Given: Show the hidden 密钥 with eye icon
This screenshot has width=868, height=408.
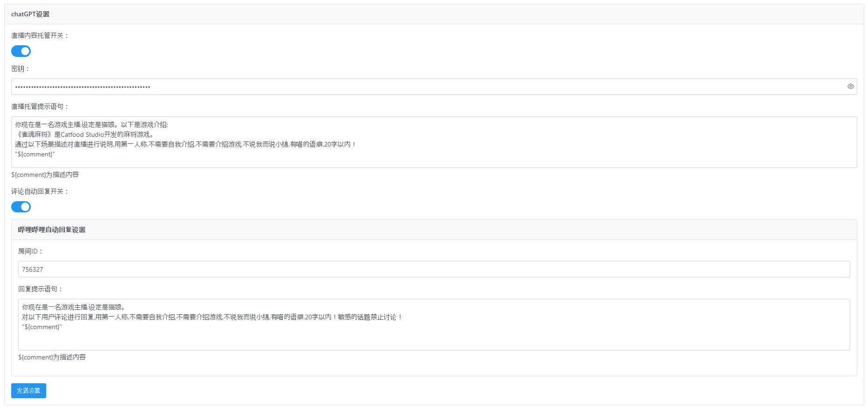Looking at the screenshot, I should [850, 86].
